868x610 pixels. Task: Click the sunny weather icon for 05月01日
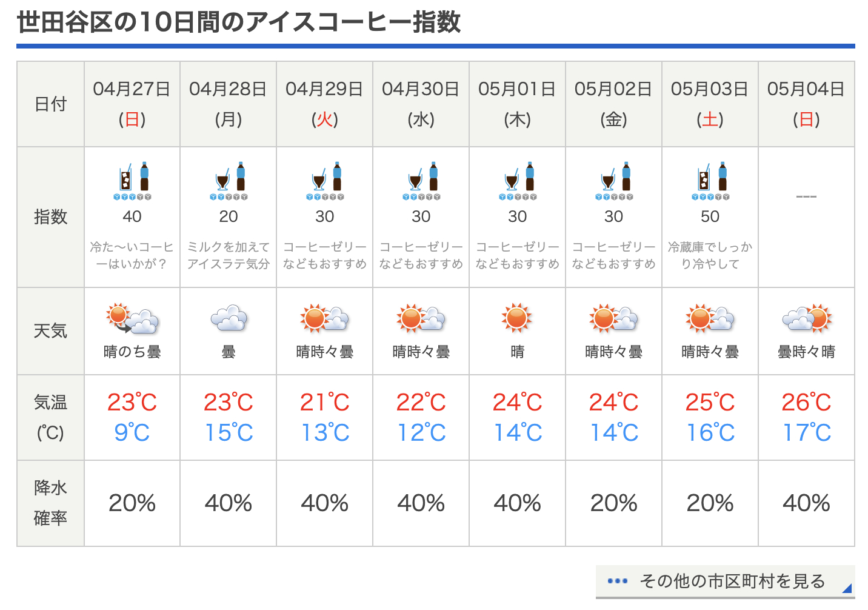pyautogui.click(x=517, y=318)
